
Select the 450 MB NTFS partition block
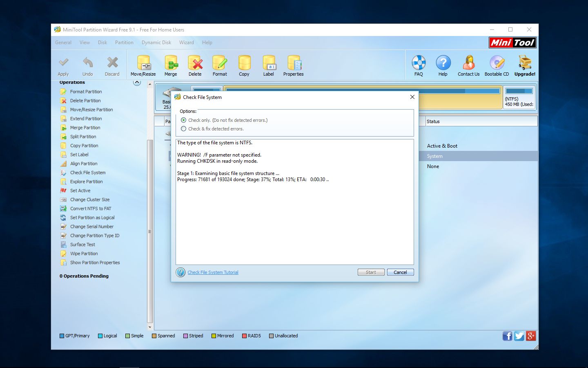click(519, 98)
